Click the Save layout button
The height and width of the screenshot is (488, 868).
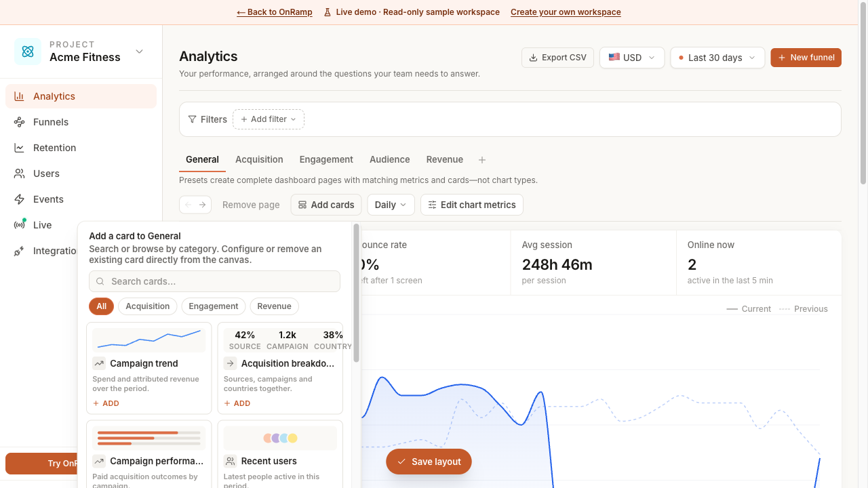(x=429, y=462)
